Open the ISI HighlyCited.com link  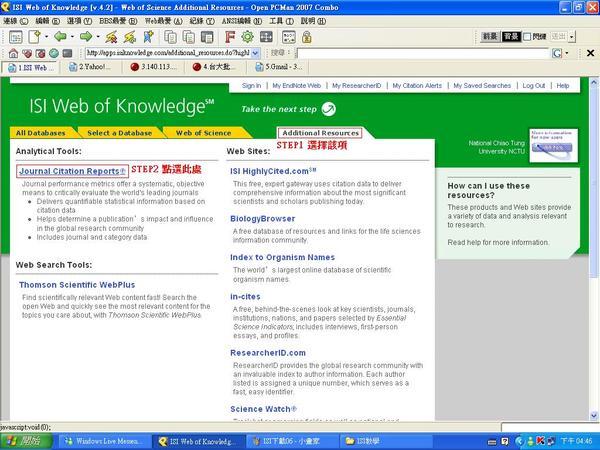coord(273,171)
